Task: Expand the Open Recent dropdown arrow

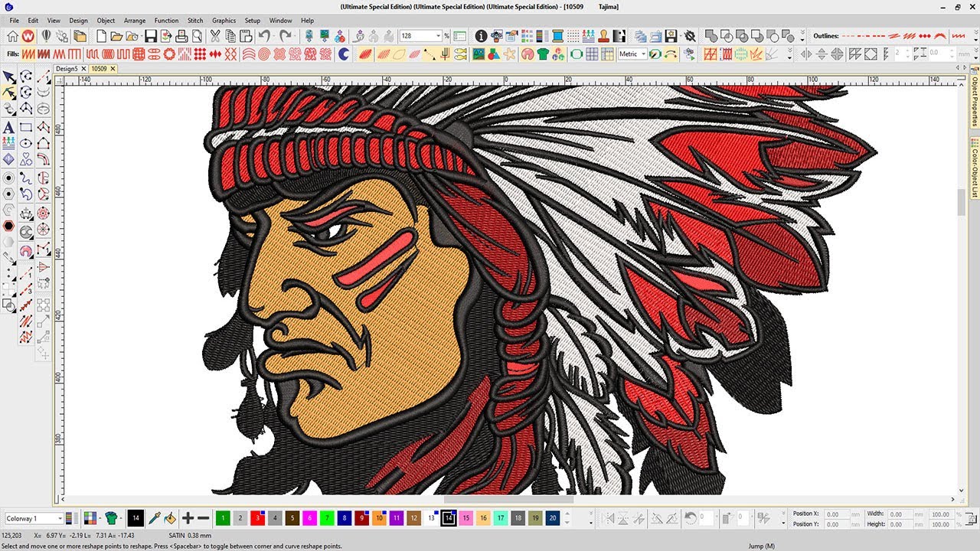Action: 142,36
